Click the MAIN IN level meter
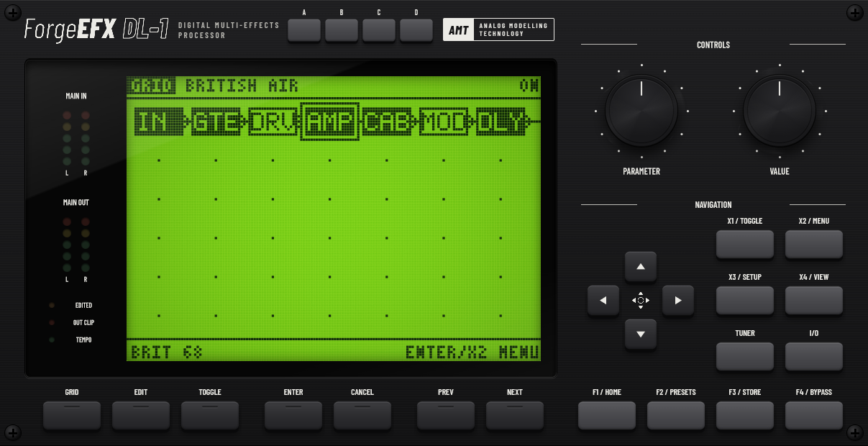This screenshot has height=446, width=868. pyautogui.click(x=76, y=138)
